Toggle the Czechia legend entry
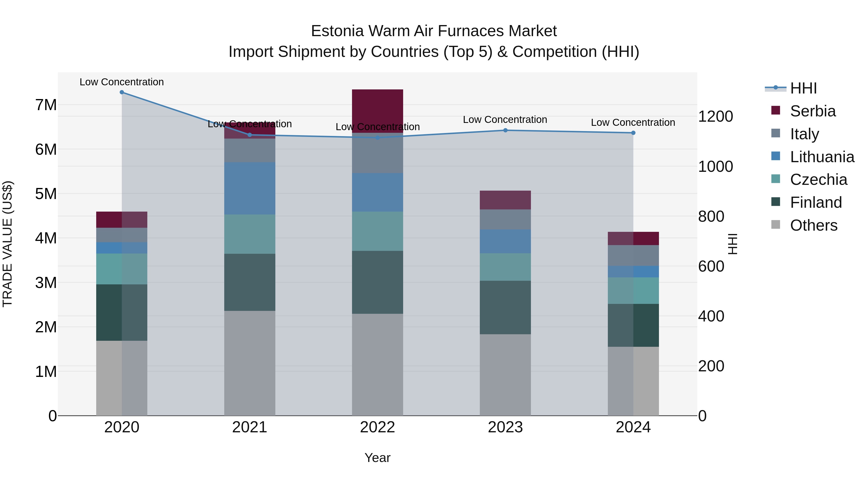Viewport: 868px width, 488px height. (x=809, y=180)
